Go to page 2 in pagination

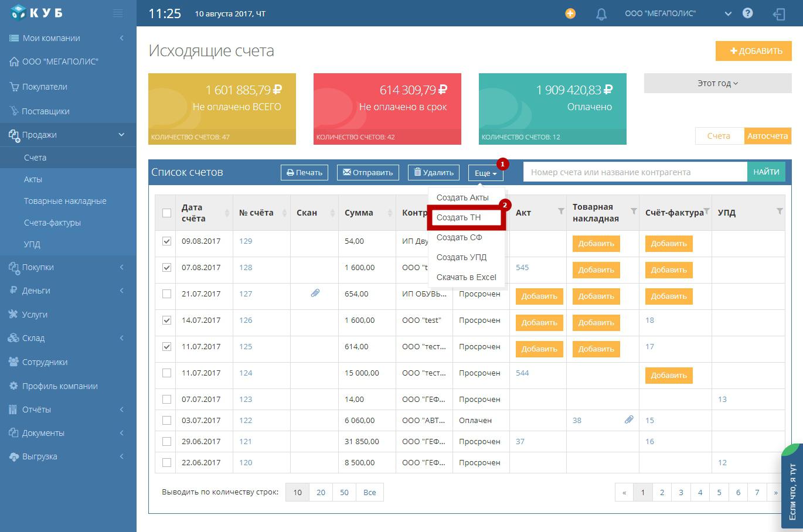coord(662,492)
